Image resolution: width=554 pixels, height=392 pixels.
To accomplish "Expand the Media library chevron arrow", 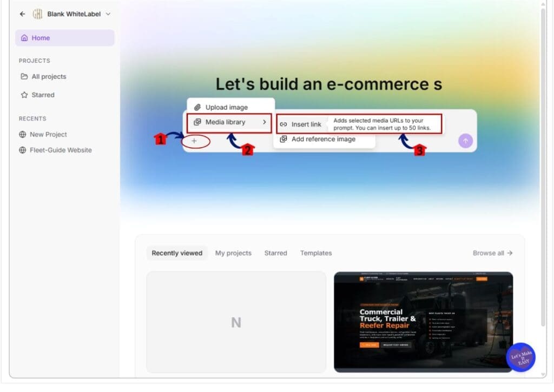I will click(264, 122).
